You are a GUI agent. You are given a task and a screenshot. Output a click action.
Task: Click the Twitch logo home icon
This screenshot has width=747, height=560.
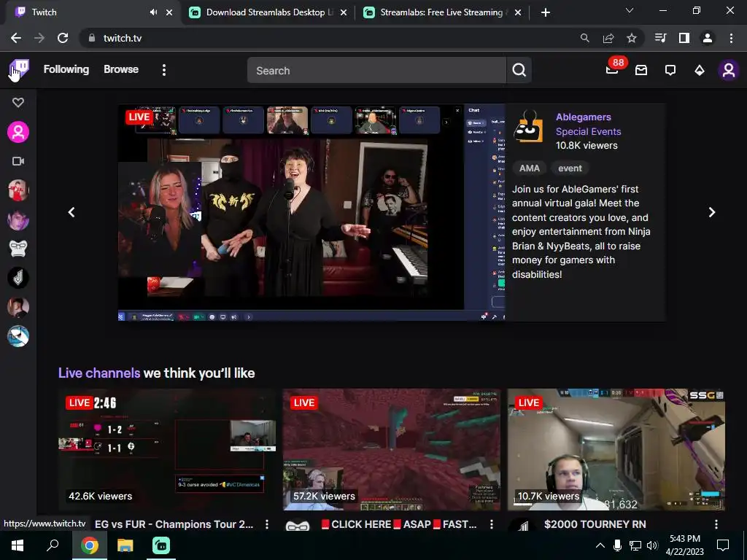tap(20, 69)
